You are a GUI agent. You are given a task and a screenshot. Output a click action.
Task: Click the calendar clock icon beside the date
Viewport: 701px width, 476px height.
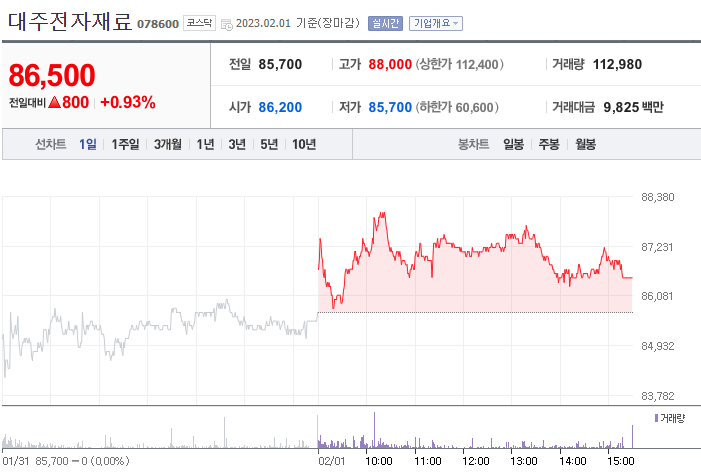[x=227, y=25]
